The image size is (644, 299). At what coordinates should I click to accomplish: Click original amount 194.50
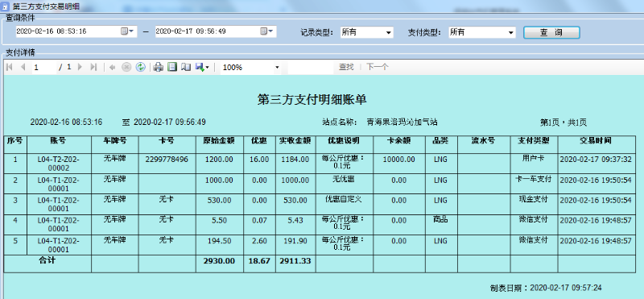[x=219, y=241]
